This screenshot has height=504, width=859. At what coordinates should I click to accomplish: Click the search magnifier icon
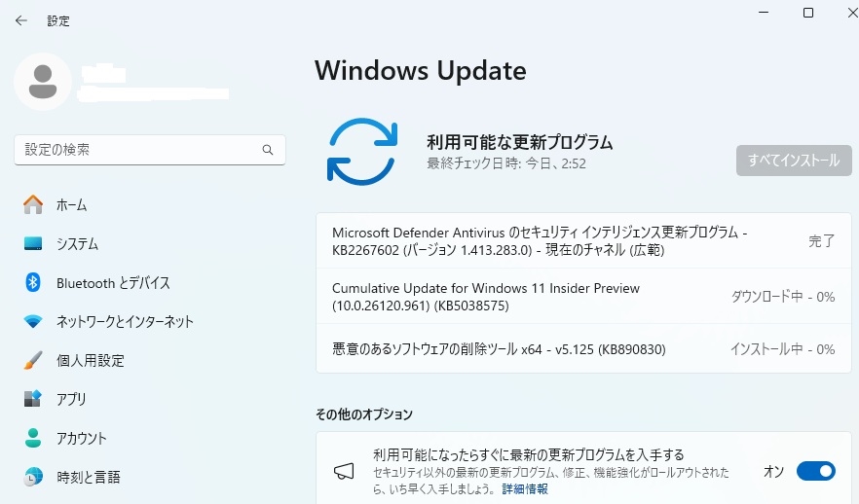[x=267, y=150]
